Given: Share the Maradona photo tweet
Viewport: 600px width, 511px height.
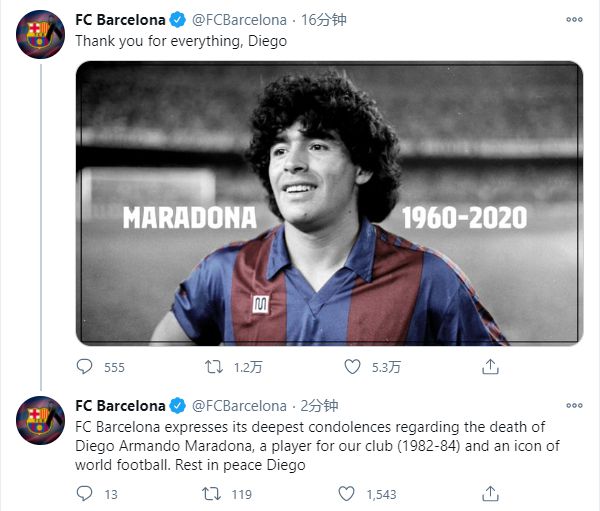Looking at the screenshot, I should [x=490, y=367].
